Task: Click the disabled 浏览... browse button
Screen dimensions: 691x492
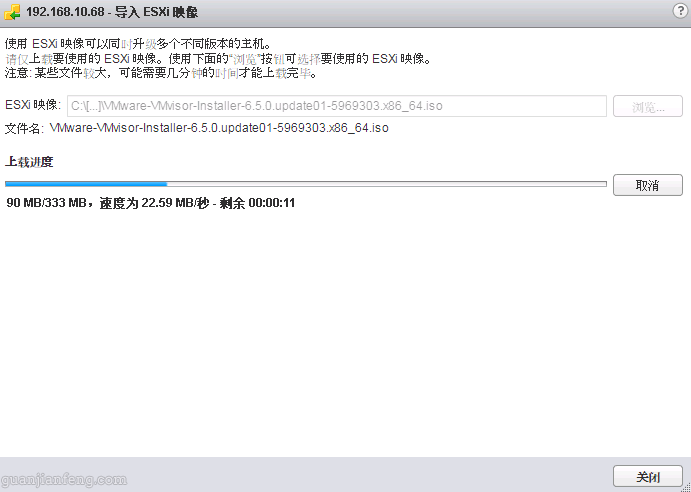Action: [647, 106]
